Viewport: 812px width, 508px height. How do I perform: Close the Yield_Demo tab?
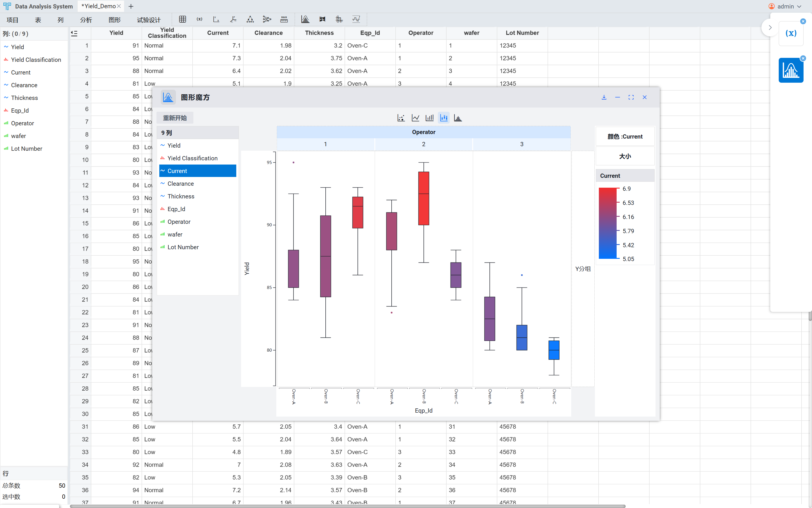(119, 6)
